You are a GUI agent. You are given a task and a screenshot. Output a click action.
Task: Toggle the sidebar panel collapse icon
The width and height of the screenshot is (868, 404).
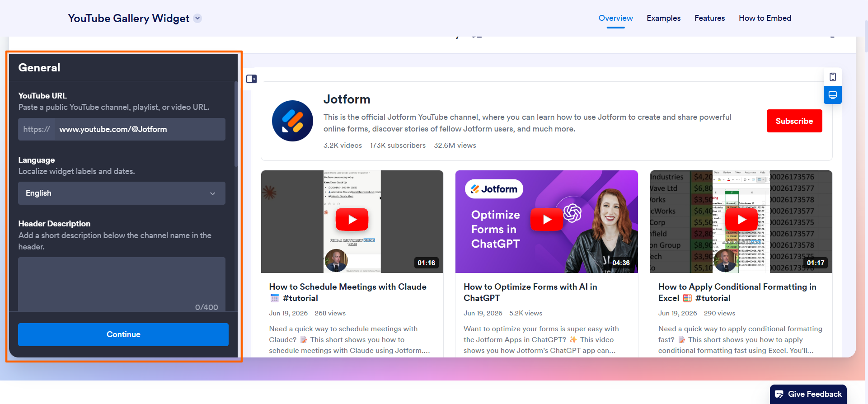(251, 79)
